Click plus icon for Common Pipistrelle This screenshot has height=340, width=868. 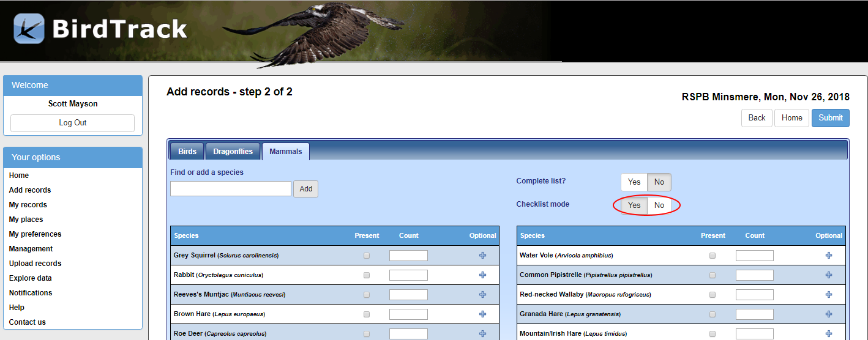pos(829,275)
